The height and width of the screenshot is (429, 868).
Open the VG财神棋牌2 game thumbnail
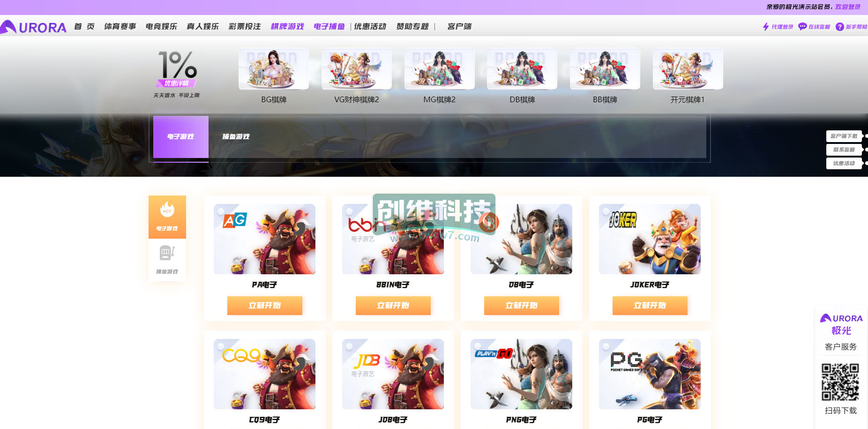[357, 68]
